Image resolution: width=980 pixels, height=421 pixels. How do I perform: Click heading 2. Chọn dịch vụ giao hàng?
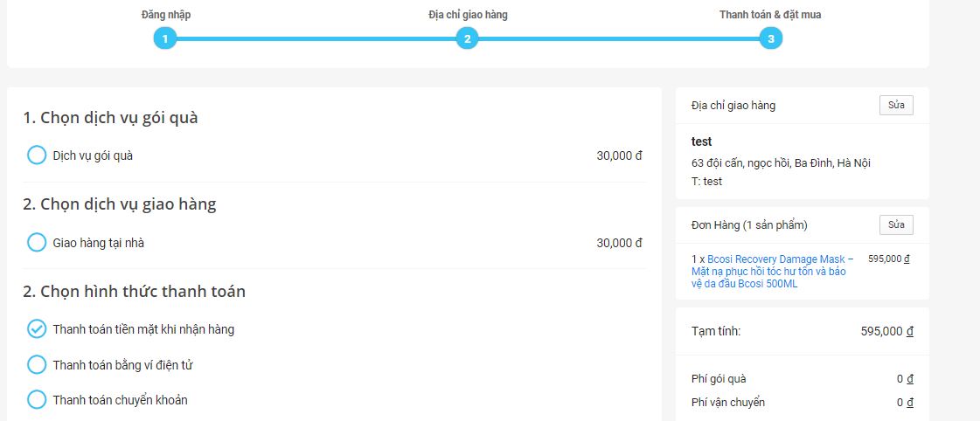(x=120, y=204)
